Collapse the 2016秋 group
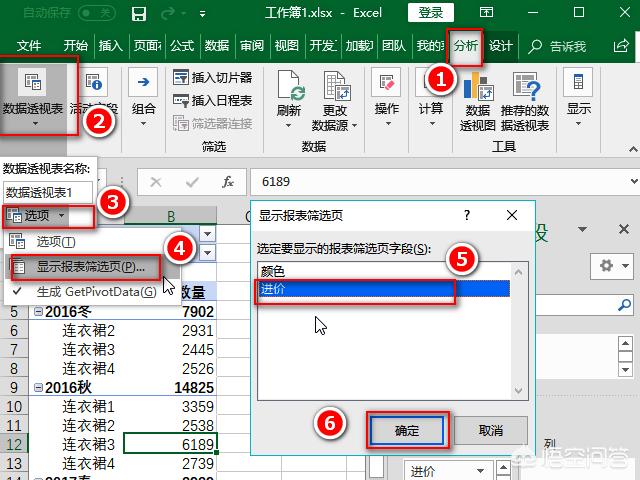Image resolution: width=640 pixels, height=480 pixels. point(38,387)
